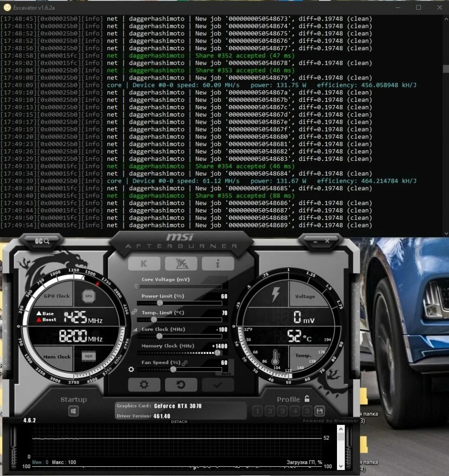Click the 'speed: 60.09 MH/s' log line

(209, 85)
